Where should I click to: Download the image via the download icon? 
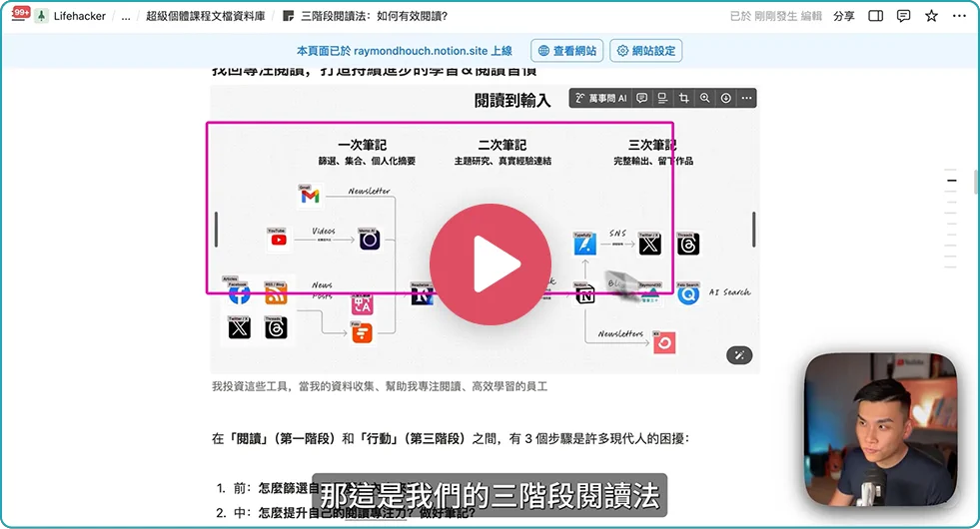coord(726,98)
